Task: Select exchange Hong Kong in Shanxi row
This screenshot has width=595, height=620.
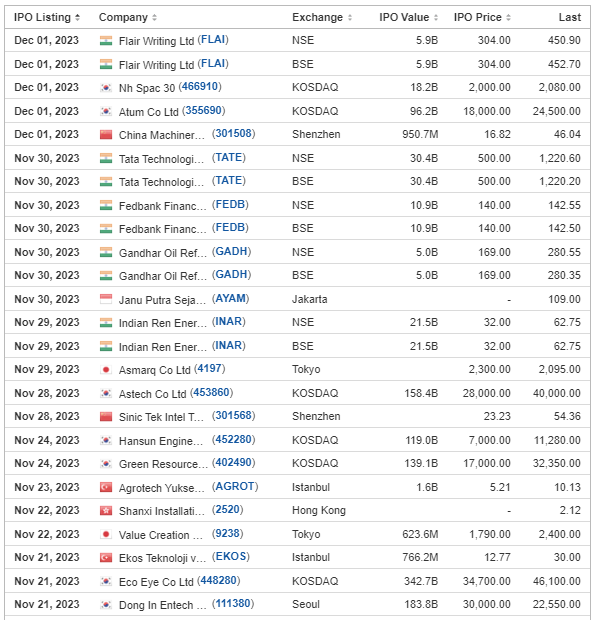Action: tap(319, 510)
